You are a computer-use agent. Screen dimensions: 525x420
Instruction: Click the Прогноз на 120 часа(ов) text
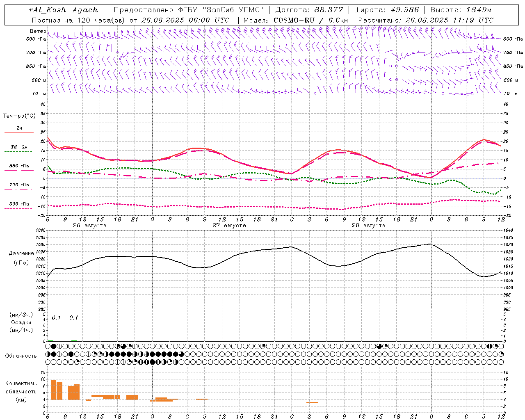click(79, 20)
